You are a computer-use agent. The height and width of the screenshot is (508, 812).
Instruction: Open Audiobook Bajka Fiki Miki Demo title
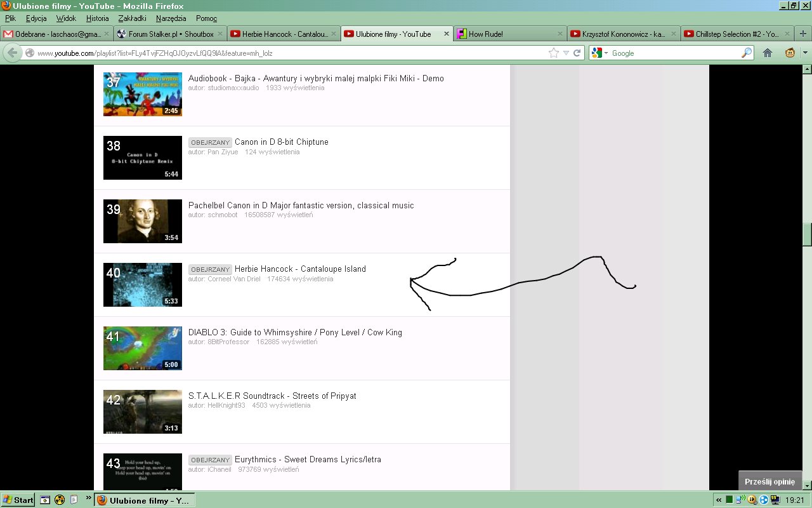pyautogui.click(x=316, y=79)
